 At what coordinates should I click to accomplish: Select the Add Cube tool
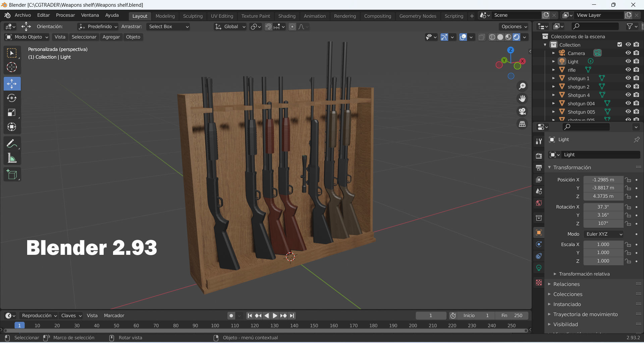click(x=12, y=174)
